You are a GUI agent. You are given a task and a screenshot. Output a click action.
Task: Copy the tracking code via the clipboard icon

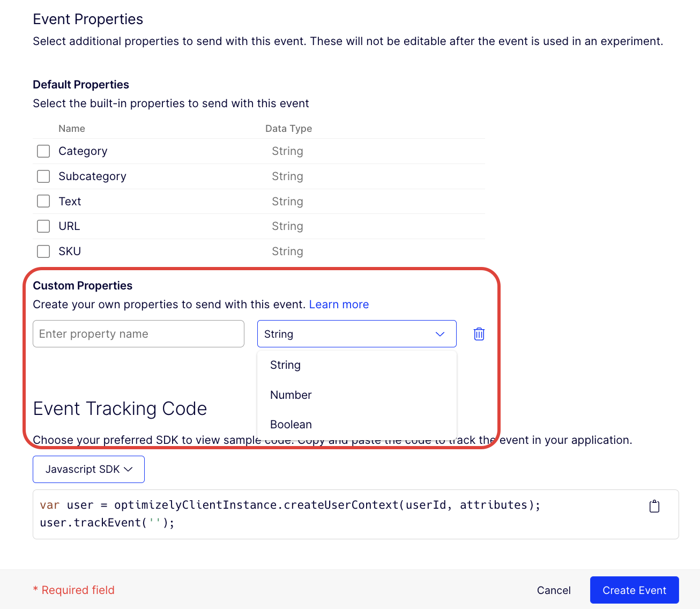coord(654,505)
